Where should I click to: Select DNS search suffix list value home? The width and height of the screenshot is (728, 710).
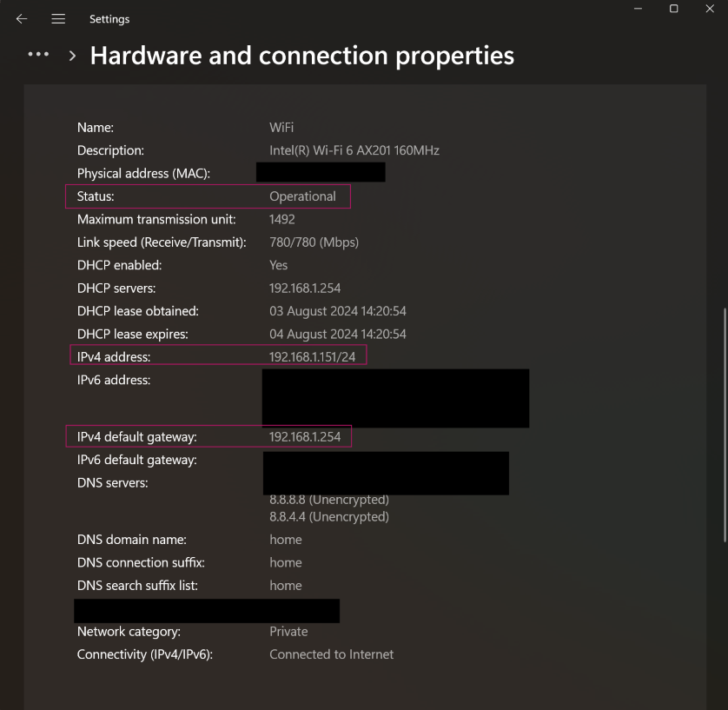(286, 586)
